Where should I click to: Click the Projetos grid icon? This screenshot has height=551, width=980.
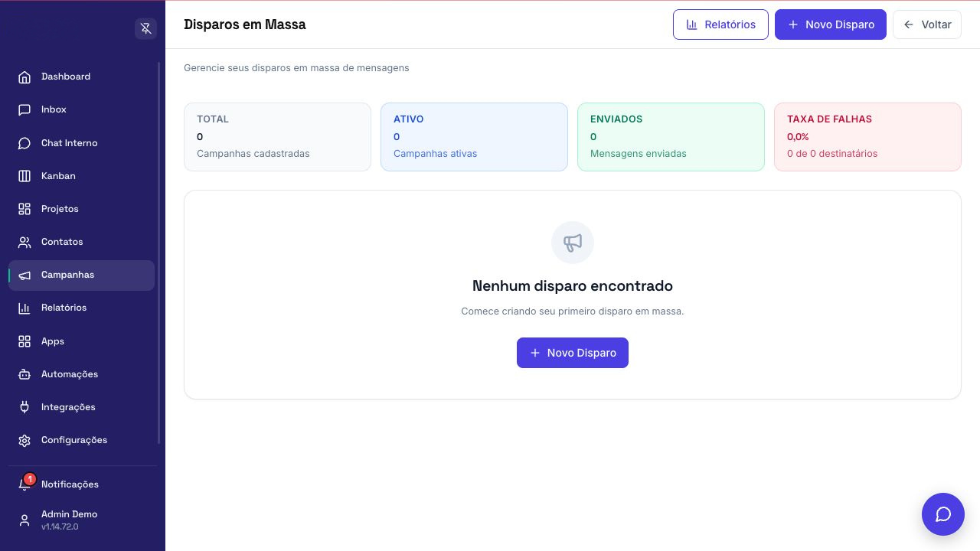24,209
